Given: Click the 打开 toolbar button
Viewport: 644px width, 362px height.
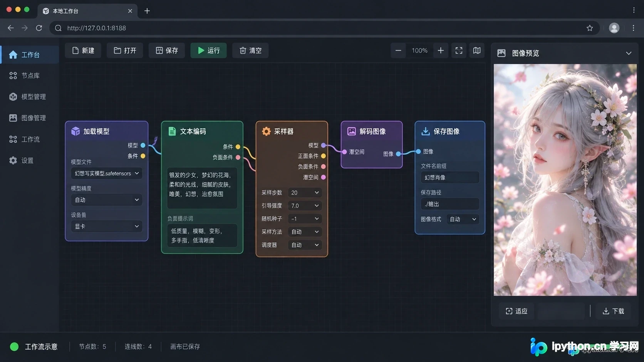Looking at the screenshot, I should click(125, 50).
